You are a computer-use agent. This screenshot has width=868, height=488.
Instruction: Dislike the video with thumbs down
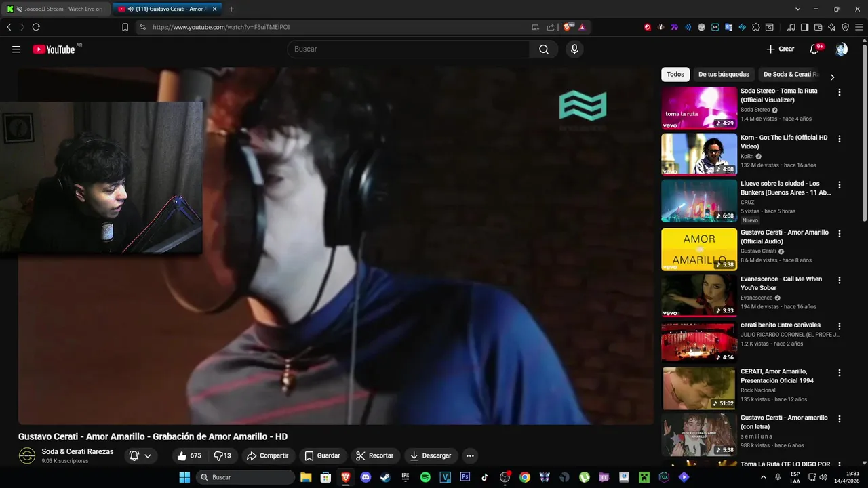(x=222, y=455)
